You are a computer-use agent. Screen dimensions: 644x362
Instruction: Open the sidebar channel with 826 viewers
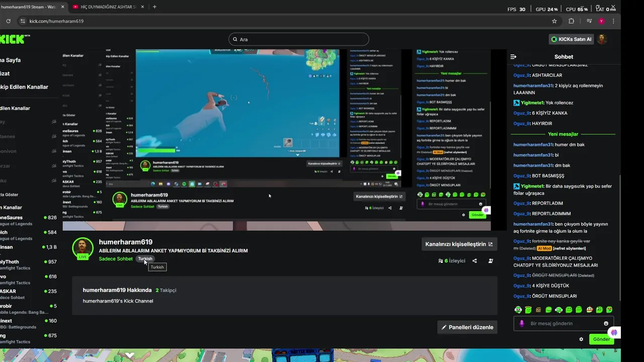pyautogui.click(x=28, y=221)
